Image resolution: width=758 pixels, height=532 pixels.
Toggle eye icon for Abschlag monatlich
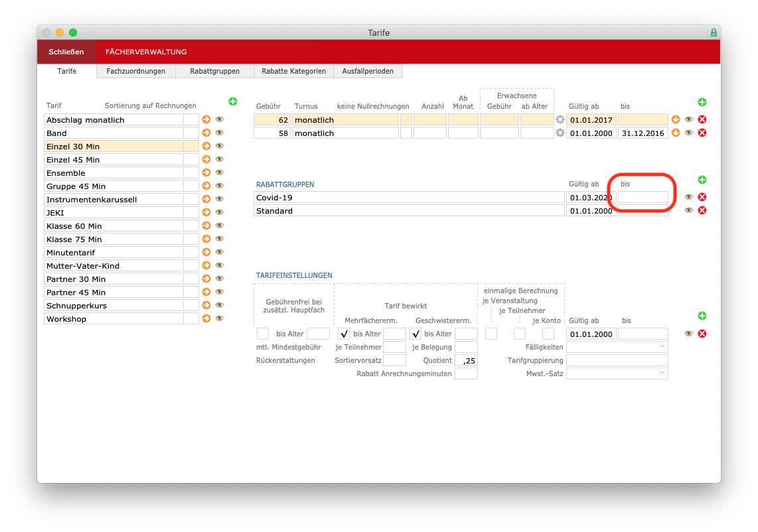click(x=220, y=119)
